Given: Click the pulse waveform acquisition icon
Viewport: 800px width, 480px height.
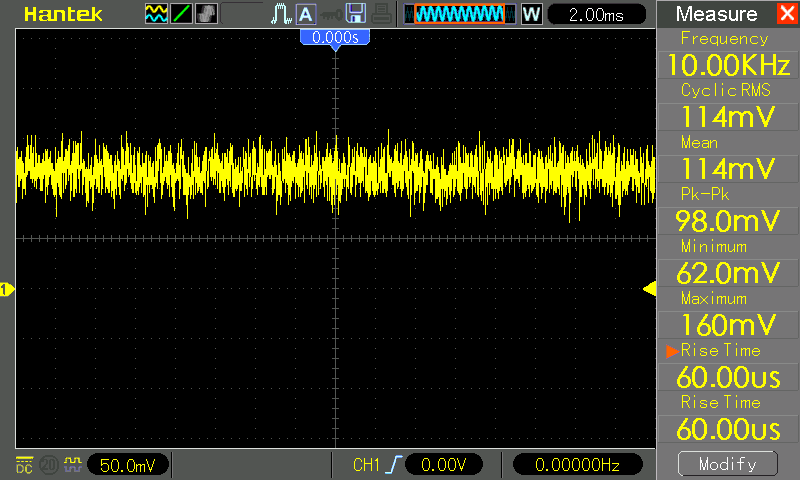Looking at the screenshot, I should pyautogui.click(x=281, y=14).
